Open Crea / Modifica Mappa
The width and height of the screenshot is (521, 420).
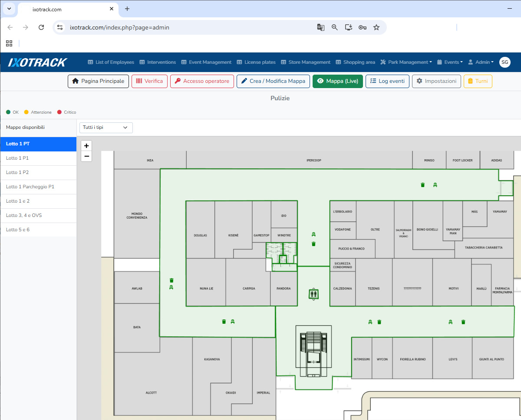[x=273, y=81]
